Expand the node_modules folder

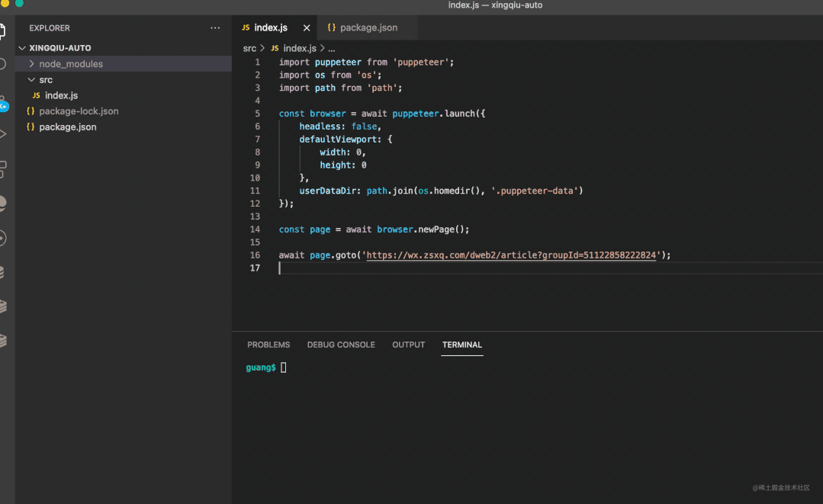31,63
